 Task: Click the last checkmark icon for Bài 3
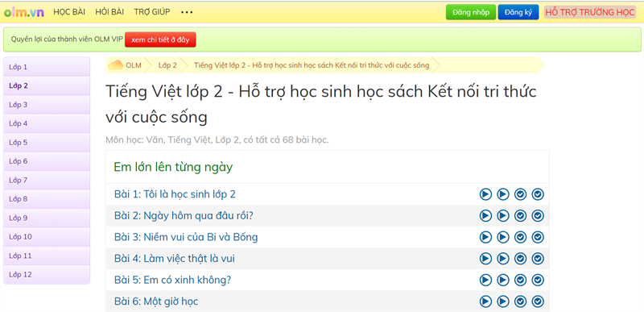tap(538, 237)
